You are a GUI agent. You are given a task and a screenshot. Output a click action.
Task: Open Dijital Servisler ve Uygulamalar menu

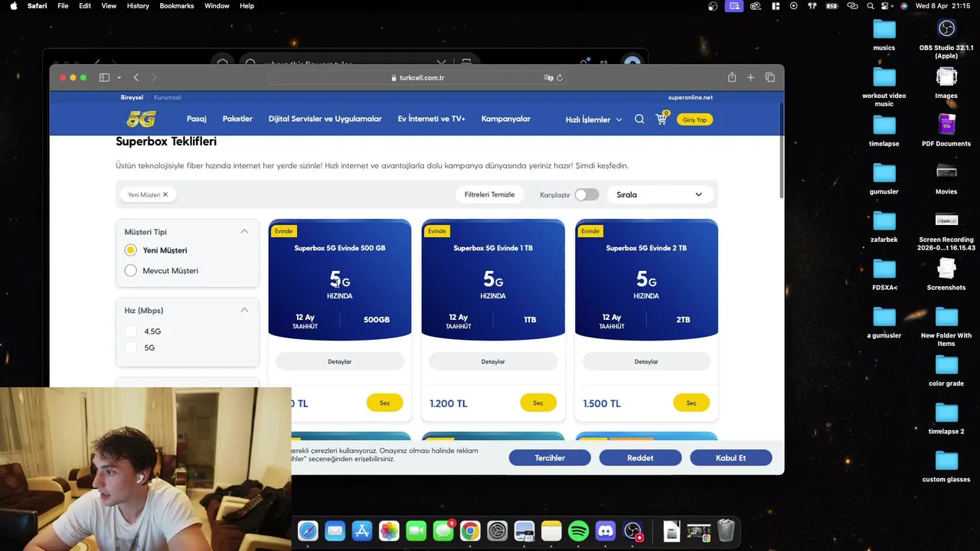click(x=325, y=119)
